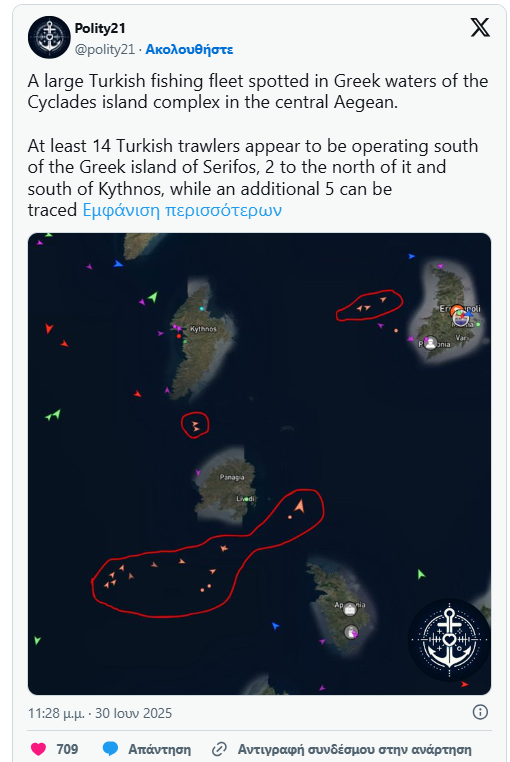This screenshot has height=762, width=510.
Task: Click the large orange vessel arrow east of Serifos
Action: 299,506
